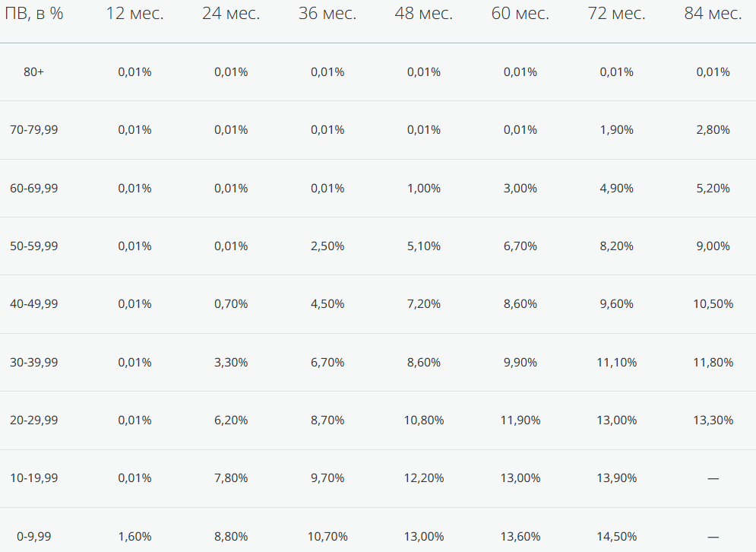Select the 12,20% rate cell
Image resolution: width=756 pixels, height=552 pixels.
tap(424, 478)
